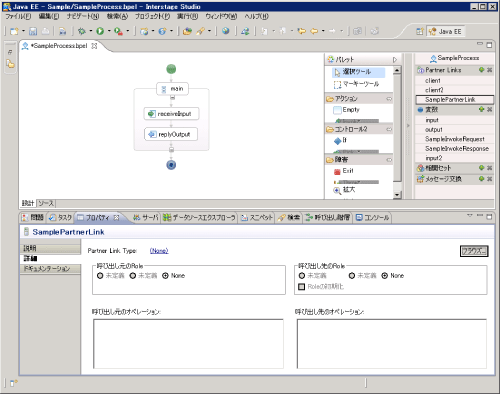Click the green Run button in the toolbar
The height and width of the screenshot is (394, 500).
click(x=100, y=31)
